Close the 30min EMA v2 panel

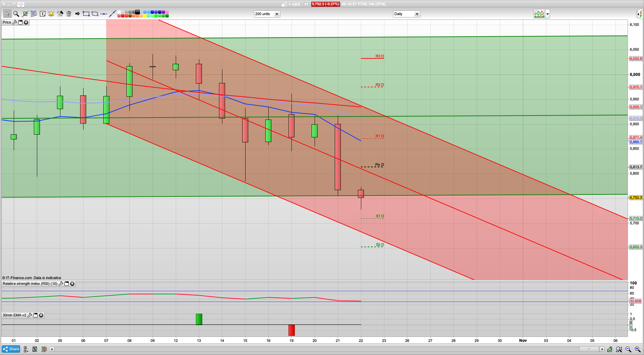click(41, 315)
